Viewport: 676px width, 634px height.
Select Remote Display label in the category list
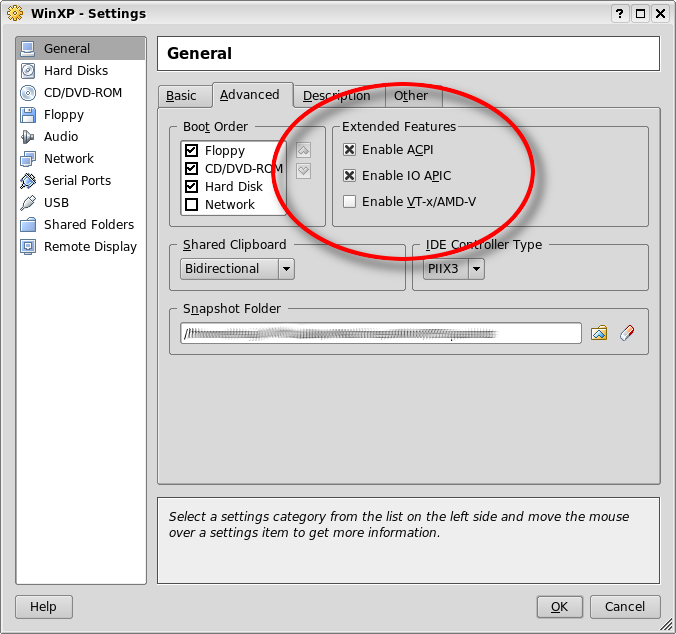(90, 247)
